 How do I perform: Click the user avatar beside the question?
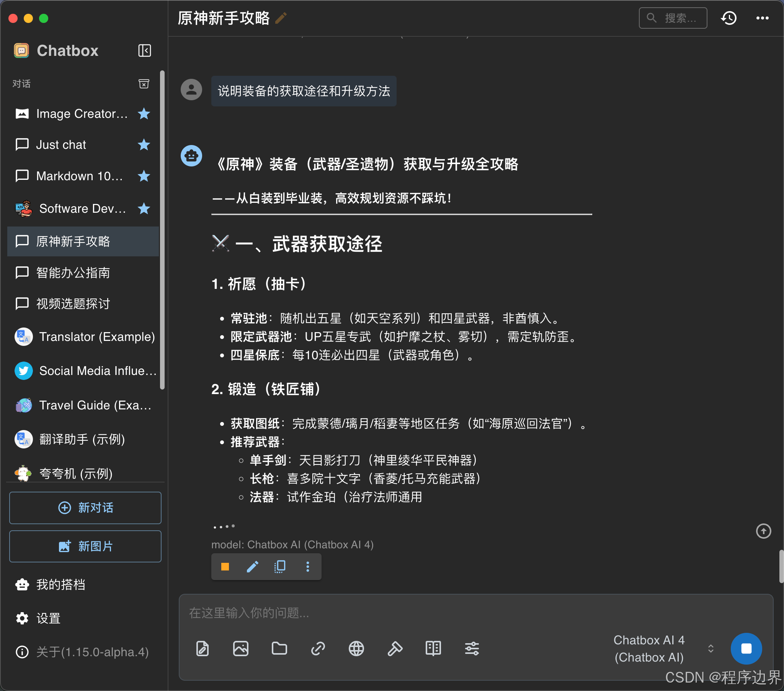point(191,90)
